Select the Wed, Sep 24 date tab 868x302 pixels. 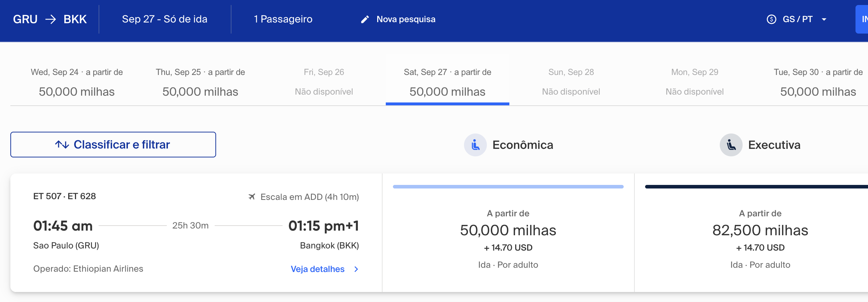coord(77,82)
